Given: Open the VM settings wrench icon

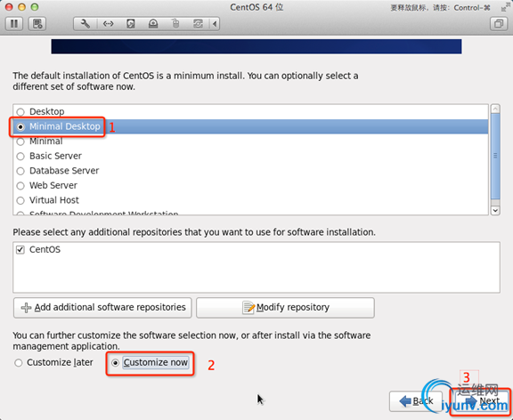Looking at the screenshot, I should click(85, 24).
